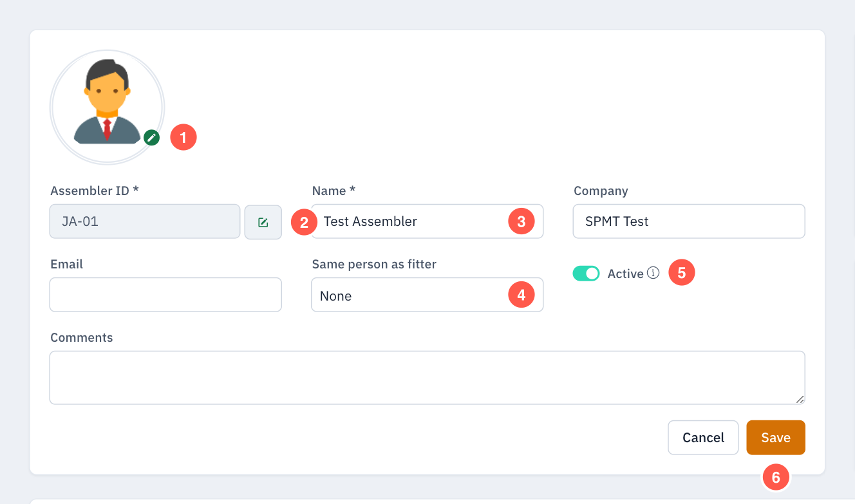
Task: Click the green pencil edit avatar icon
Action: (x=151, y=137)
